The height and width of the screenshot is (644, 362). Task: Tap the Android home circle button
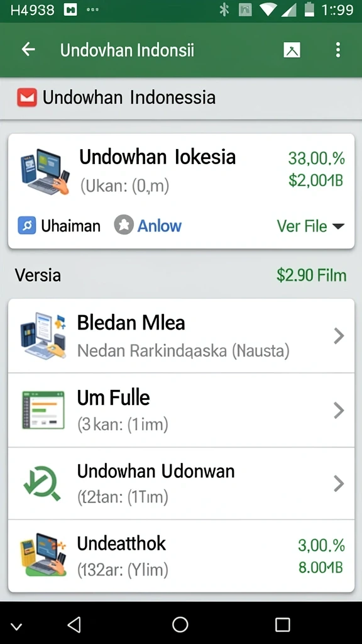180,625
